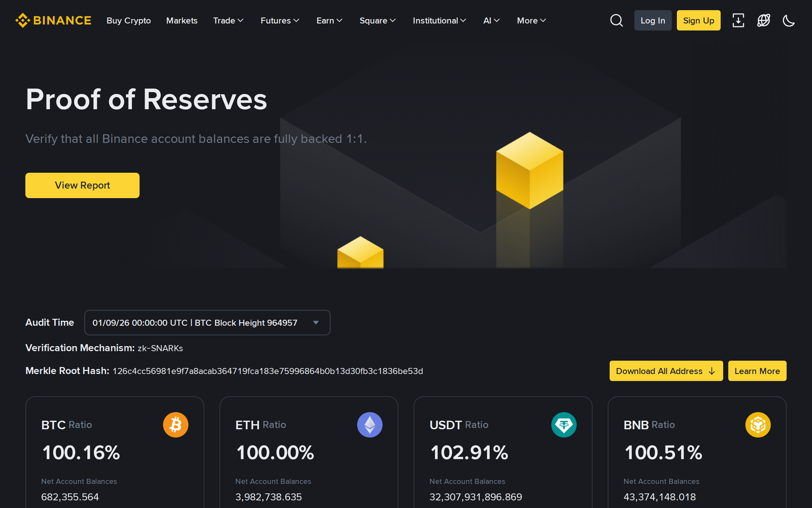812x508 pixels.
Task: Click the Bitcoin coin icon
Action: tap(175, 425)
